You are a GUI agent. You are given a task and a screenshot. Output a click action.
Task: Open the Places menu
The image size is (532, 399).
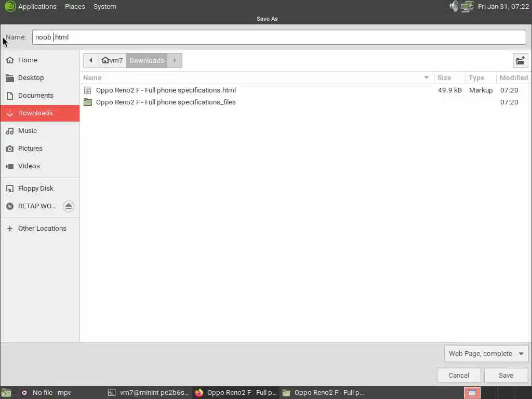[x=75, y=6]
